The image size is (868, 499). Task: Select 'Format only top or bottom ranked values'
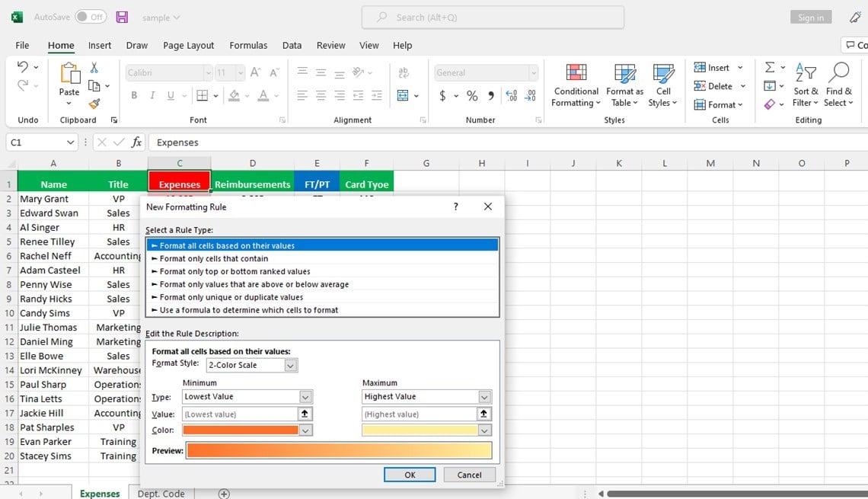(323, 271)
